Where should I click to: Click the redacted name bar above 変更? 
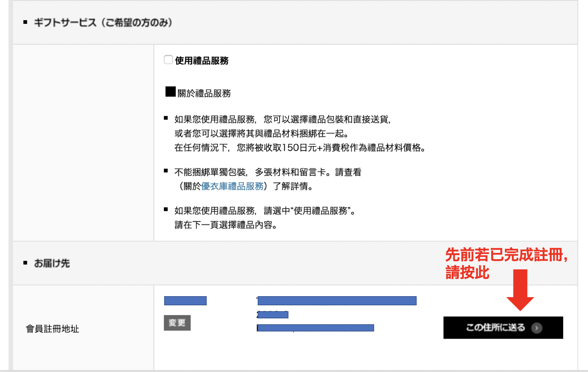click(x=185, y=301)
